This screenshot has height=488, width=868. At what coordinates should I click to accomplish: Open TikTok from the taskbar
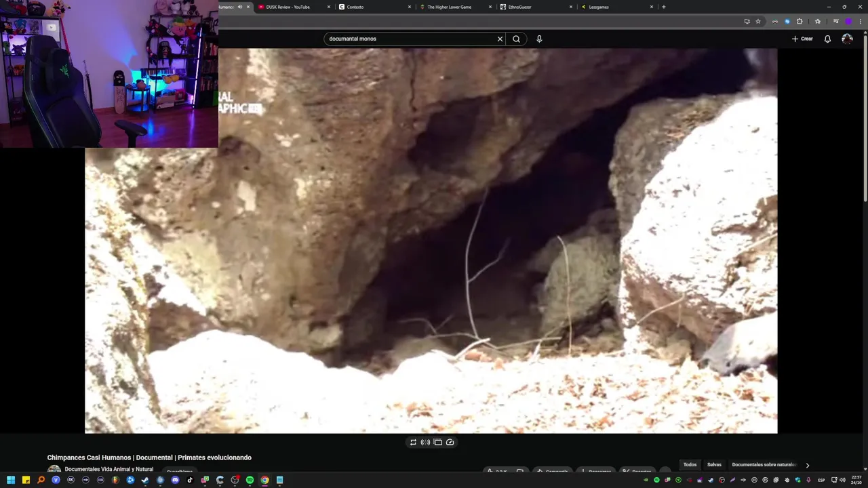190,480
